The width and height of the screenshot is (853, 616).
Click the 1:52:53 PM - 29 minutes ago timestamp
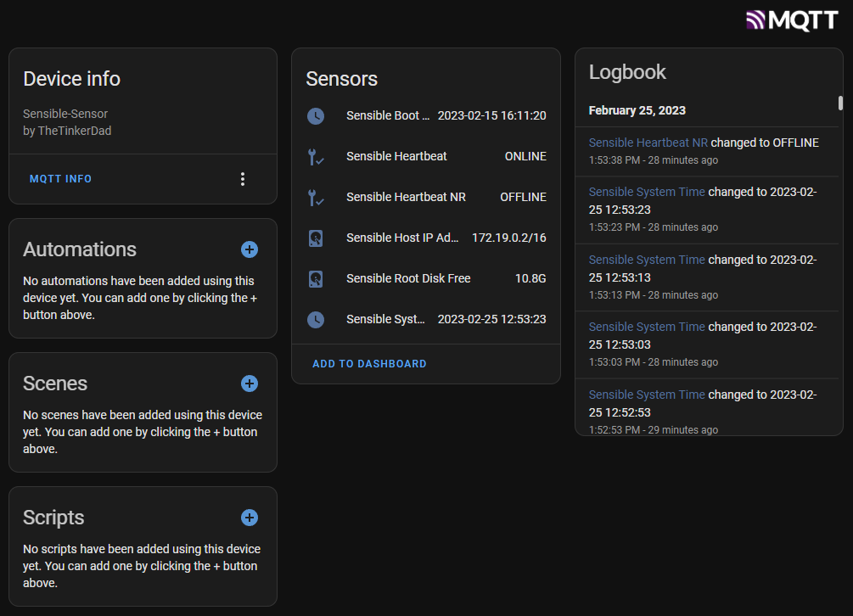click(x=654, y=429)
